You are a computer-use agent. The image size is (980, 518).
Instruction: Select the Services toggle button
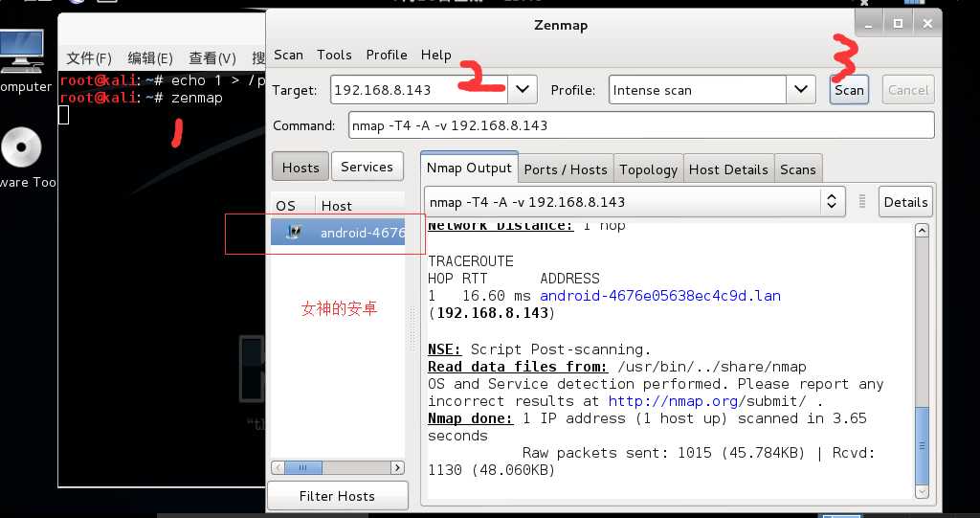367,167
